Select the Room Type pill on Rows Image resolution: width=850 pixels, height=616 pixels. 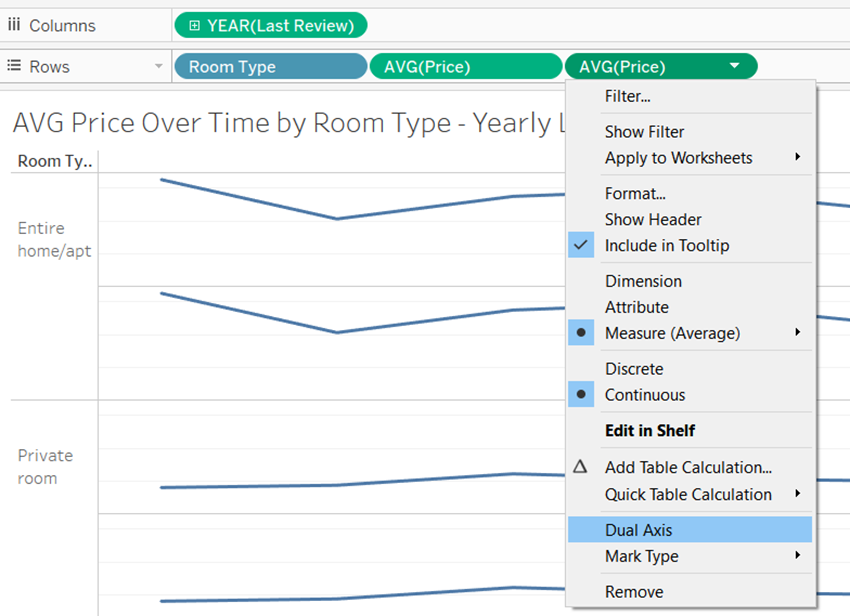point(270,66)
